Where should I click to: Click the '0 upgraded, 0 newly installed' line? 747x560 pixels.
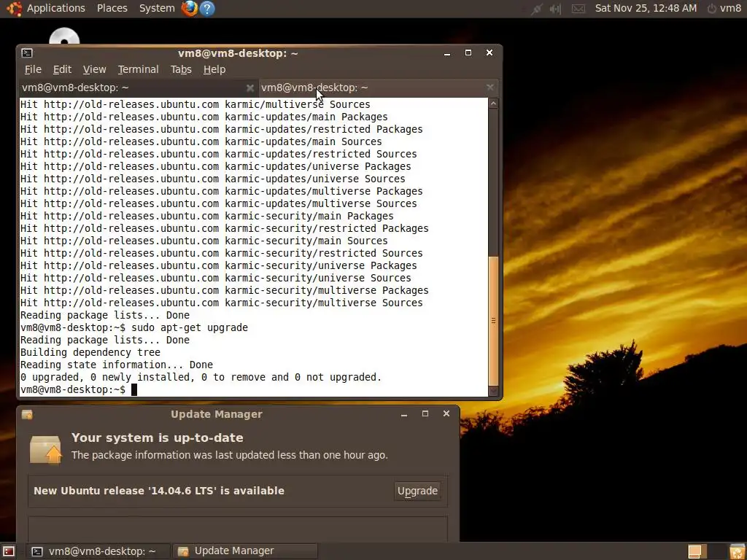201,377
